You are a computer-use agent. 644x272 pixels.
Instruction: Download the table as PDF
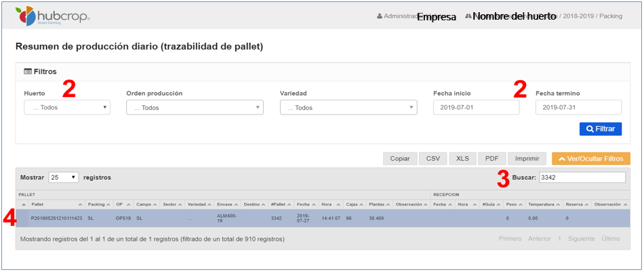pos(491,158)
